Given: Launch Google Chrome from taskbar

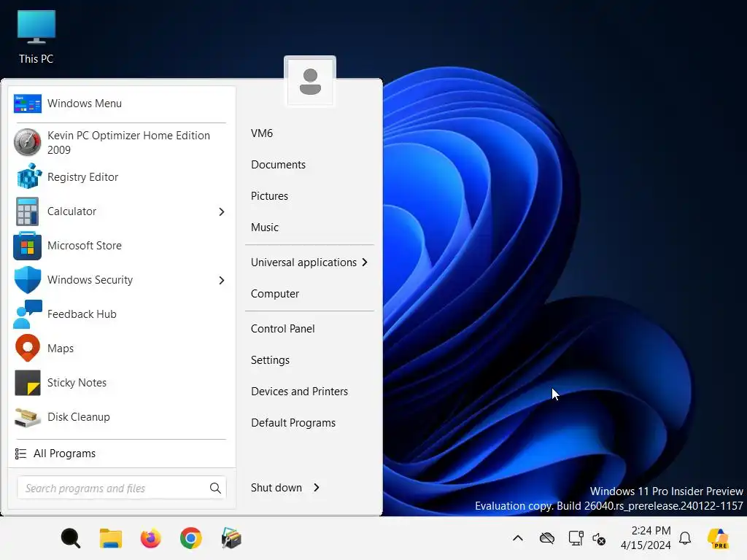Looking at the screenshot, I should coord(190,539).
